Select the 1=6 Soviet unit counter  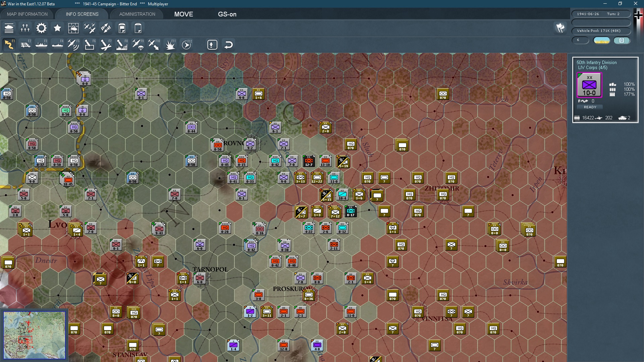coord(258,94)
